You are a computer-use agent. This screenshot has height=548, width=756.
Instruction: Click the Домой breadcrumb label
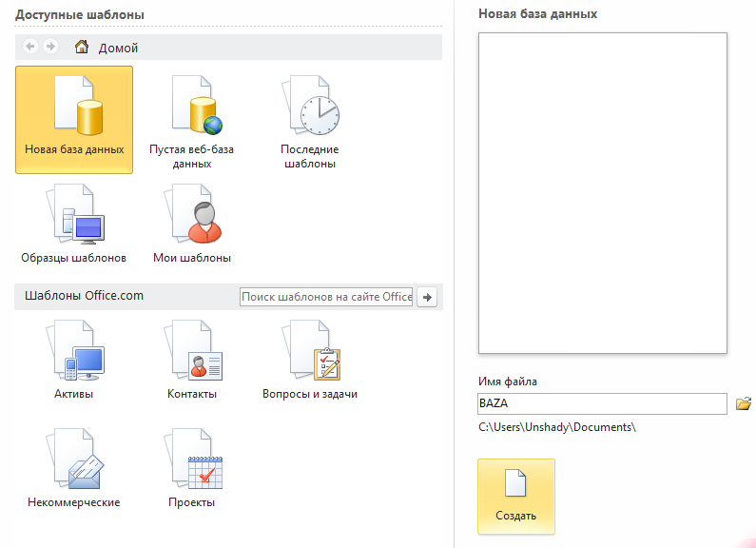(x=118, y=48)
